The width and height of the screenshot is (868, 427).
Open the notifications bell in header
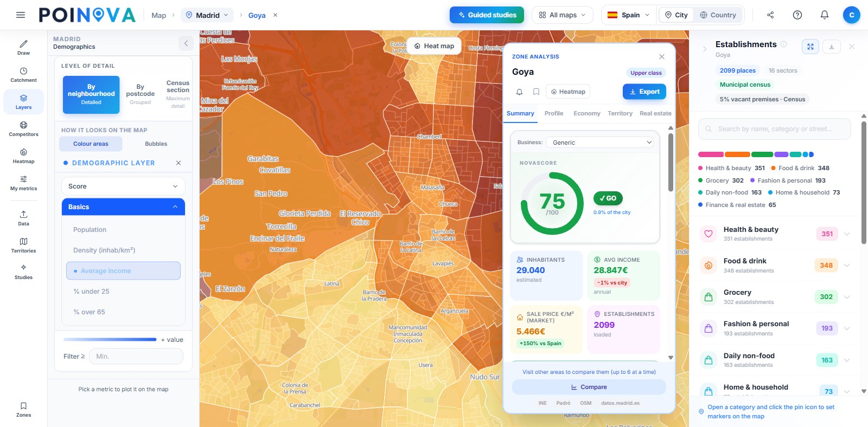click(825, 15)
